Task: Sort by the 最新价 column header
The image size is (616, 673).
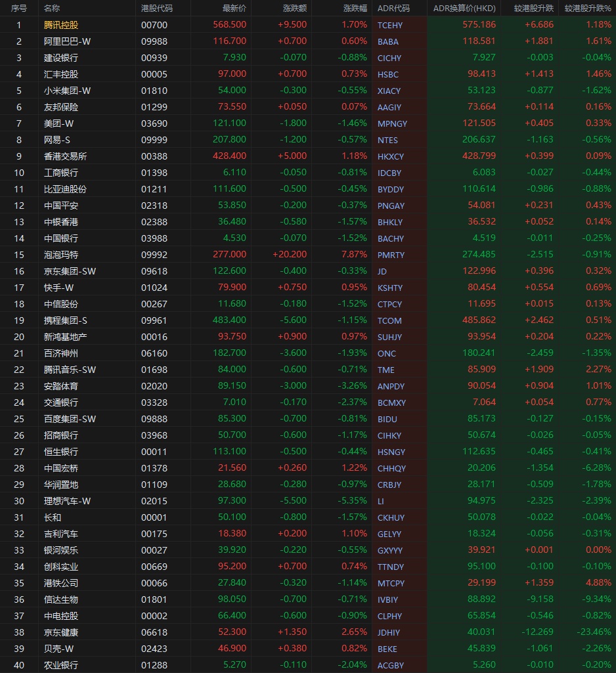Action: [234, 8]
